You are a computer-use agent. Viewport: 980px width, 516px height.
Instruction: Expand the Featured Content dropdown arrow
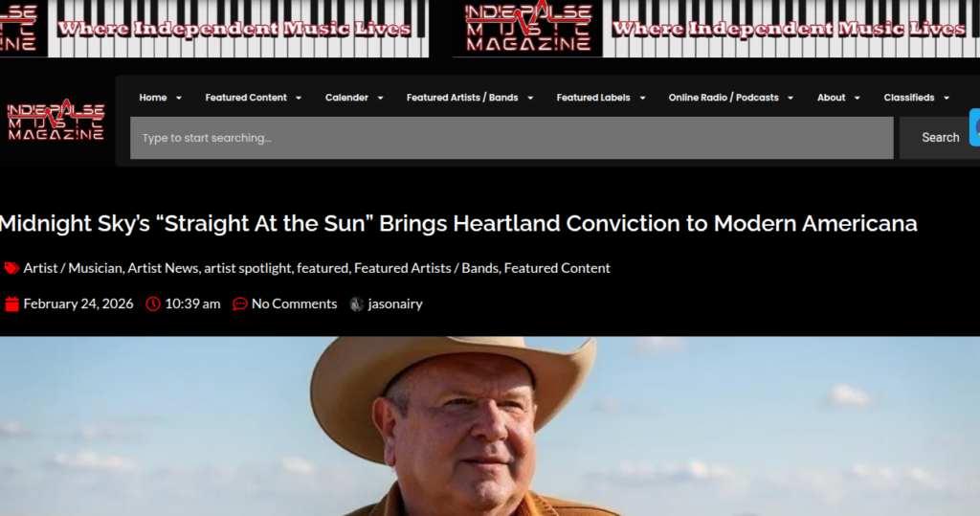point(299,99)
